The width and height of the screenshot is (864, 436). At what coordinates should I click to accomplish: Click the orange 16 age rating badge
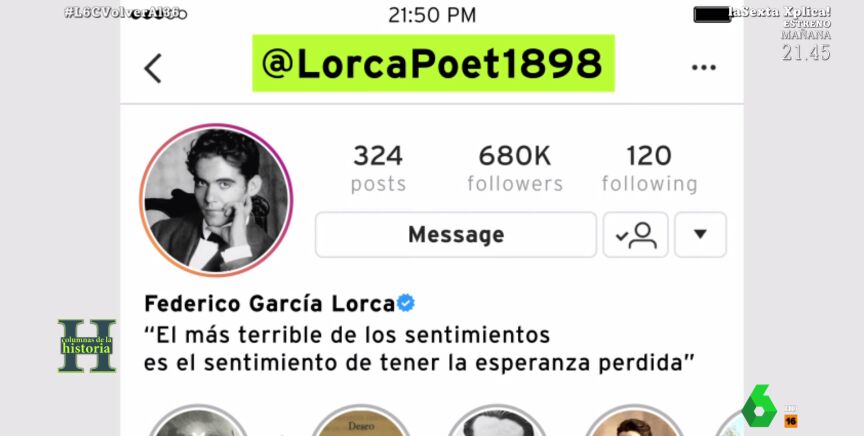(x=791, y=421)
